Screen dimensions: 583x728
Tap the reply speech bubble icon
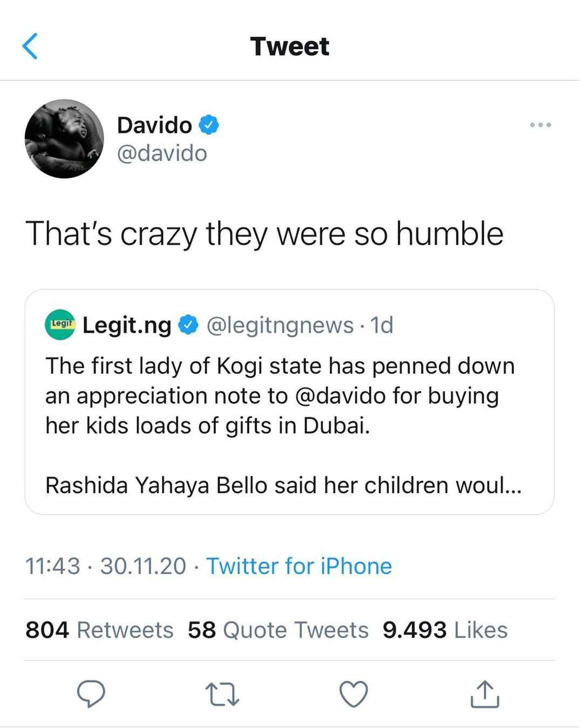(91, 694)
